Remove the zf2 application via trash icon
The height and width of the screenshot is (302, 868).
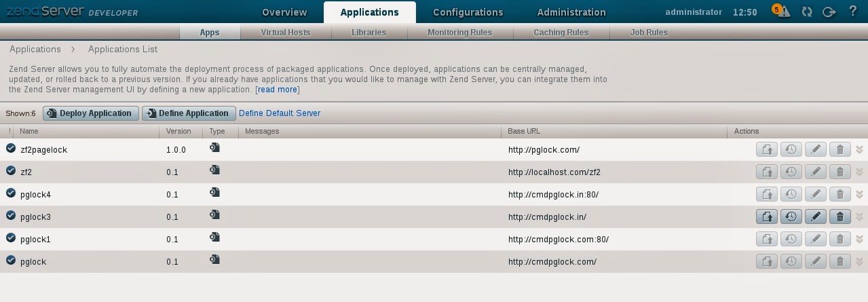click(840, 172)
